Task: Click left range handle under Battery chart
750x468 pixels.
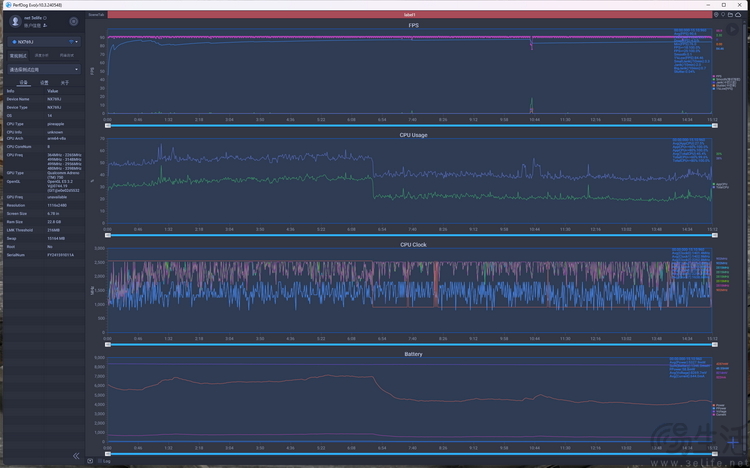Action: coord(108,454)
